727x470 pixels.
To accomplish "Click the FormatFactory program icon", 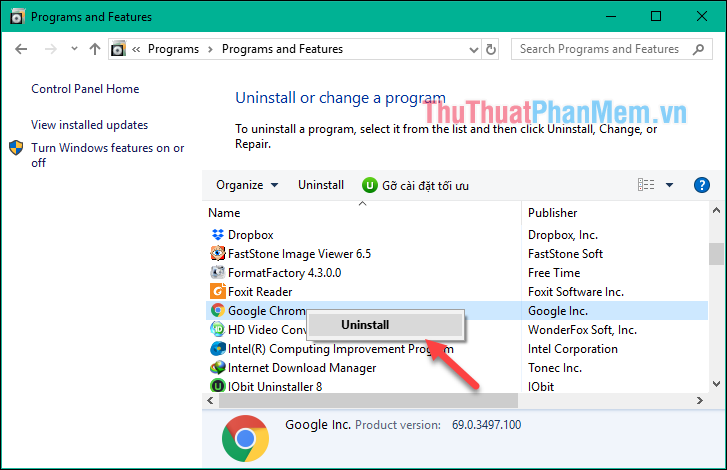I will pyautogui.click(x=217, y=273).
